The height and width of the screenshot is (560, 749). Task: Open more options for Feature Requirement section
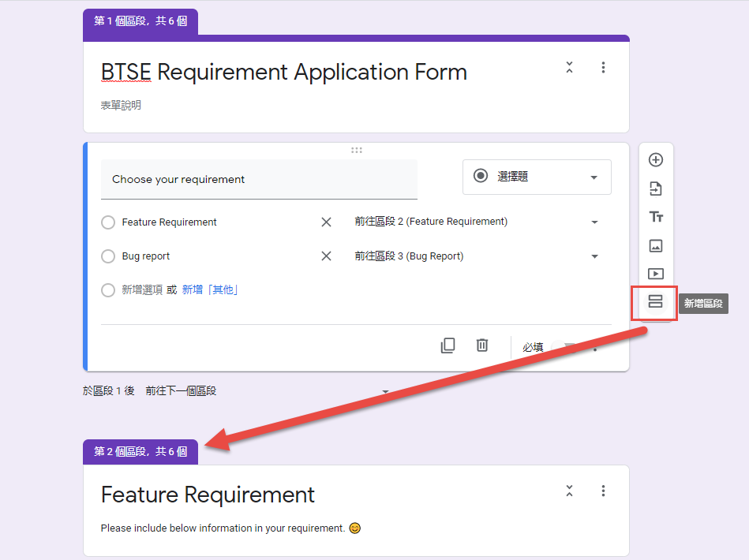pyautogui.click(x=603, y=491)
